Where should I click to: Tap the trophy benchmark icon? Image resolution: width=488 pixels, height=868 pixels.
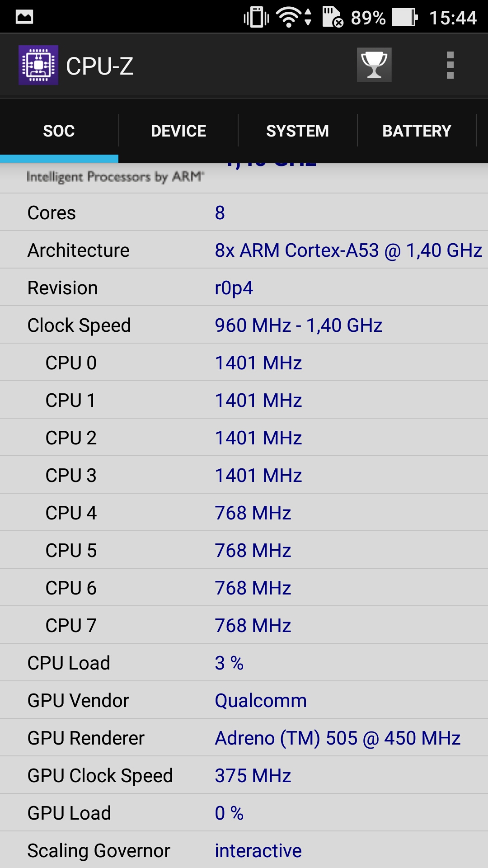tap(374, 65)
